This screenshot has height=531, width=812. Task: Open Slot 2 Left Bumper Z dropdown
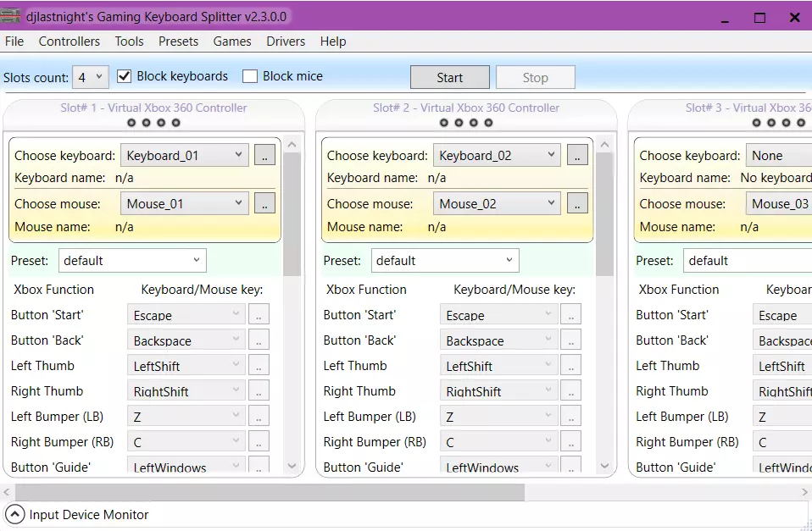coord(498,416)
